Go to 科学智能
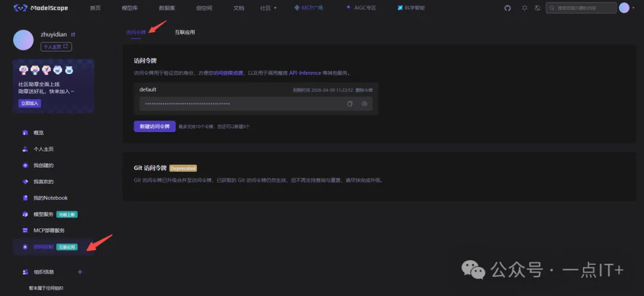 point(411,8)
